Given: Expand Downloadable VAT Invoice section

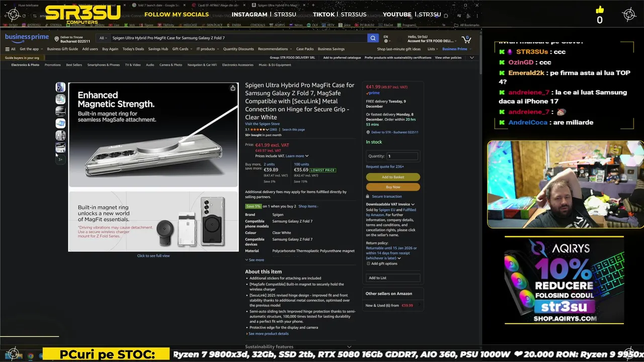Looking at the screenshot, I should [390, 204].
